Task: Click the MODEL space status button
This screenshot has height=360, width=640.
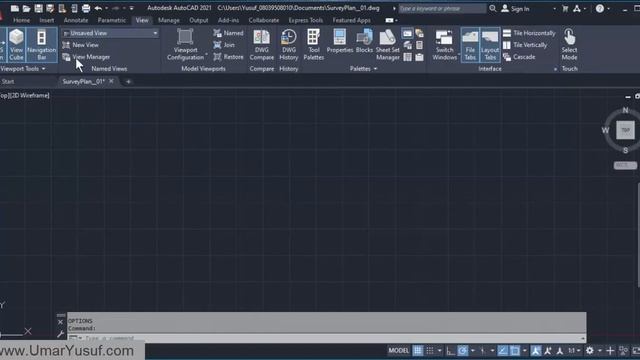Action: (x=399, y=350)
